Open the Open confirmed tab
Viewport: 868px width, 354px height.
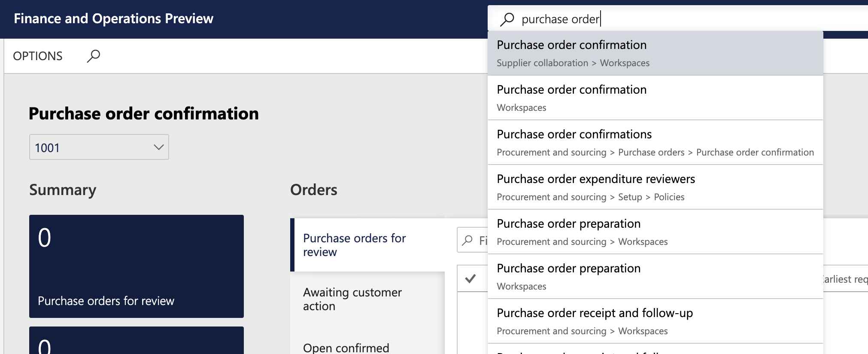coord(346,347)
